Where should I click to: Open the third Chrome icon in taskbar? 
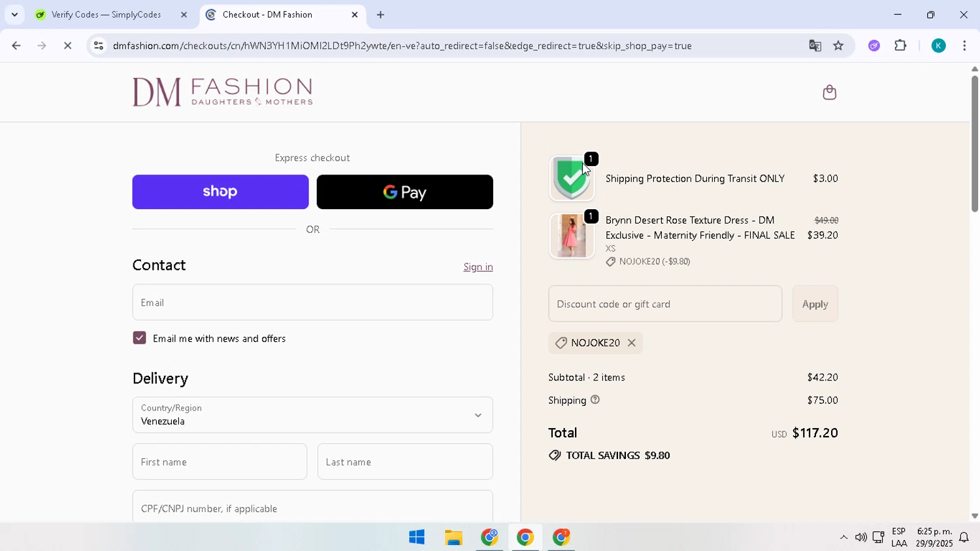[561, 537]
